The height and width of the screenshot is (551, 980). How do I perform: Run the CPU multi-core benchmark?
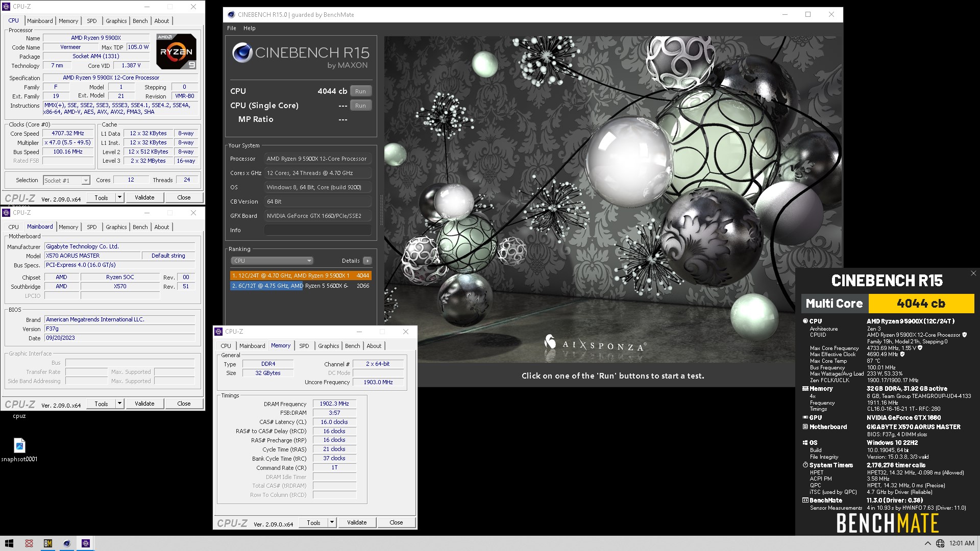coord(361,91)
